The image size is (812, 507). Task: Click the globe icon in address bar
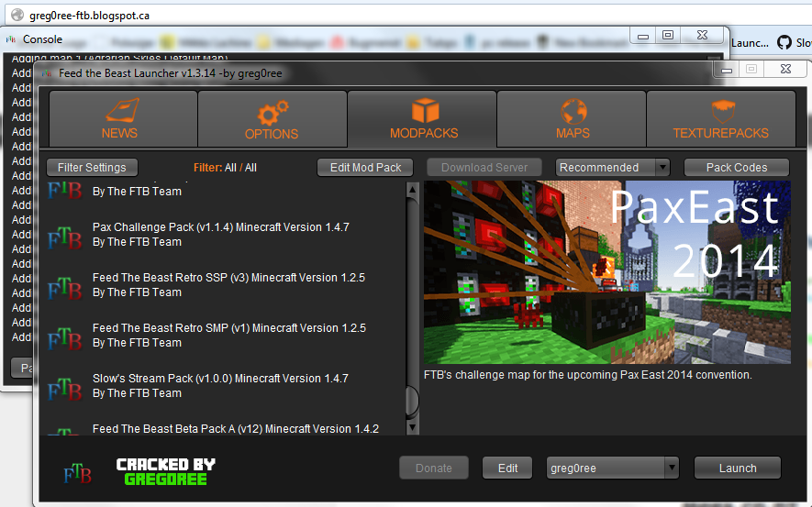[x=17, y=15]
